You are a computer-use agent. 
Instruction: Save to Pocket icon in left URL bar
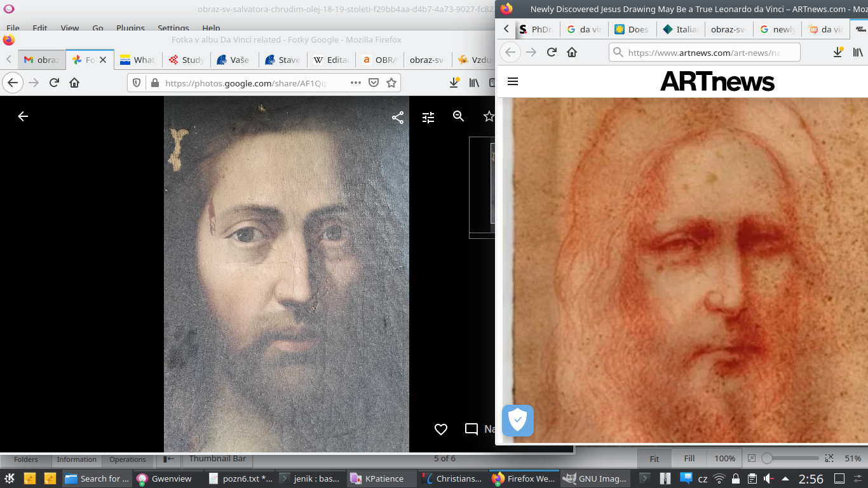[374, 83]
